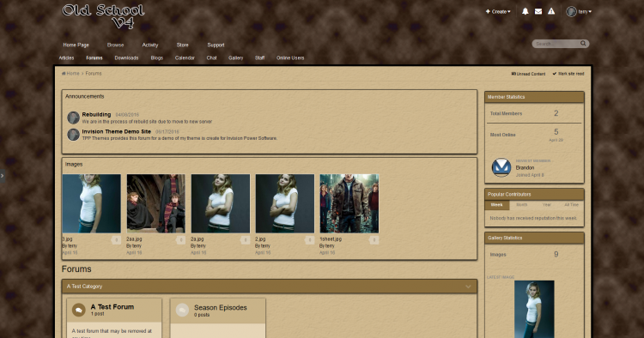Select the Month tab in Popular Contributors
Image resolution: width=644 pixels, height=338 pixels.
(x=521, y=205)
